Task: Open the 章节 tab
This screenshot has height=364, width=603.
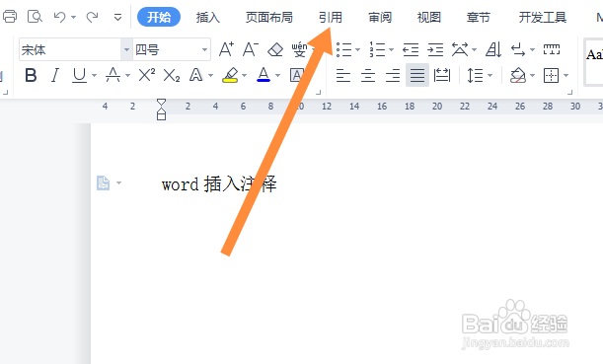Action: click(479, 18)
